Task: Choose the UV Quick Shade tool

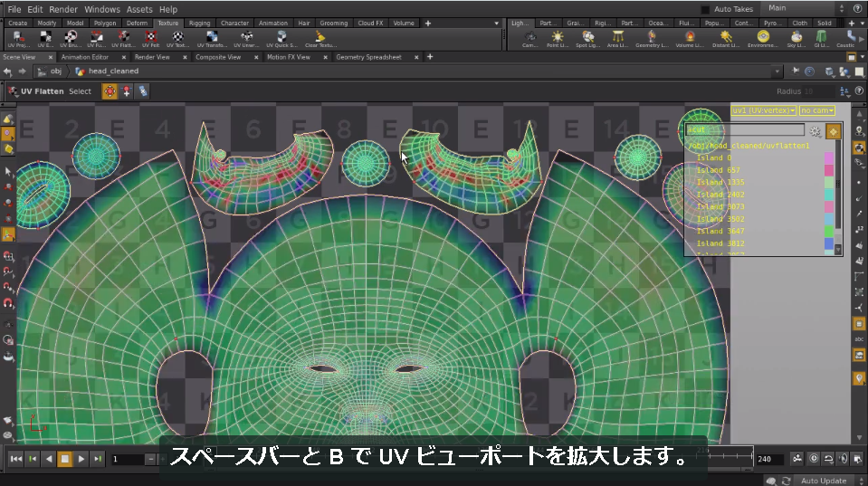Action: click(281, 39)
